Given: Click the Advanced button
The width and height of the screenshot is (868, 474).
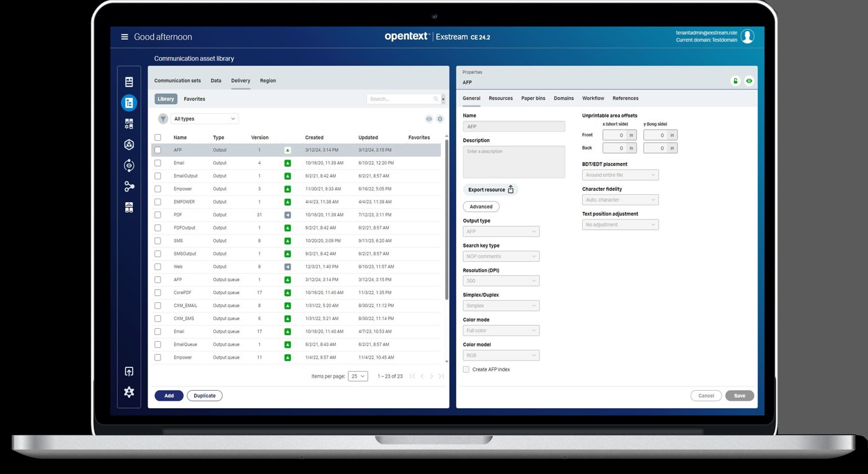Looking at the screenshot, I should click(481, 207).
